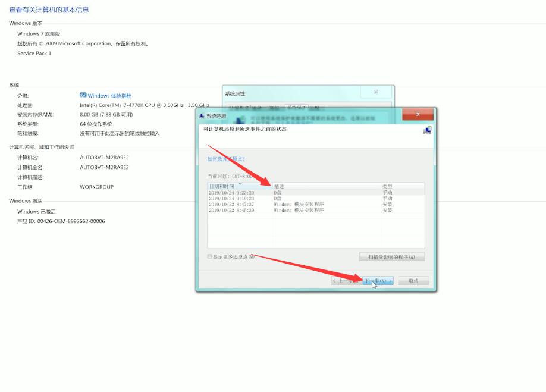This screenshot has width=546, height=392.
Task: Click the Windows 已激活 status text
Action: pos(36,211)
